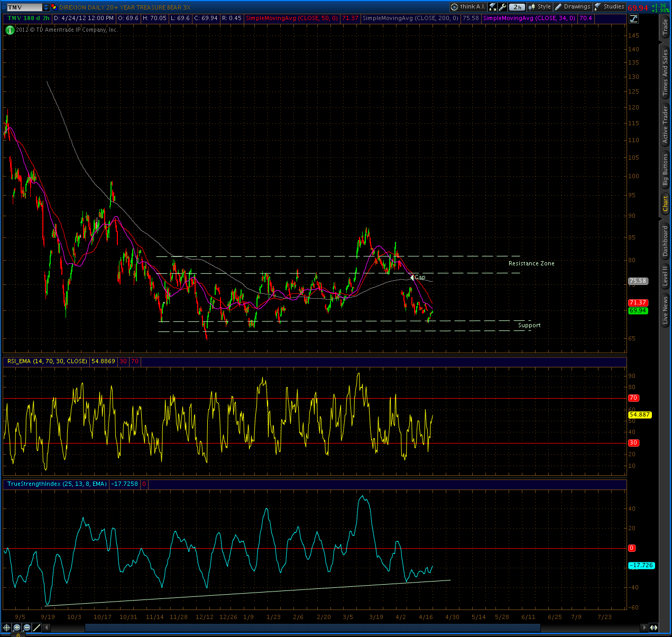This screenshot has height=637, width=672.
Task: Click the RSI 30 oversold level bubble
Action: [x=633, y=443]
